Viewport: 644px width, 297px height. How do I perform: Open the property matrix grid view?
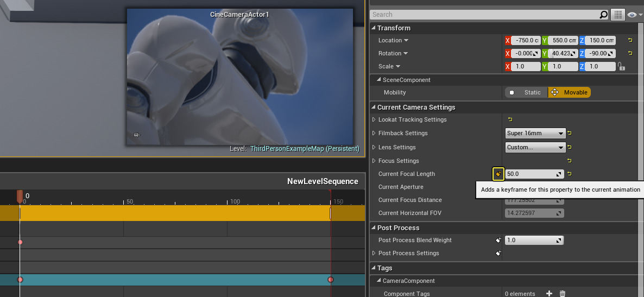[617, 15]
